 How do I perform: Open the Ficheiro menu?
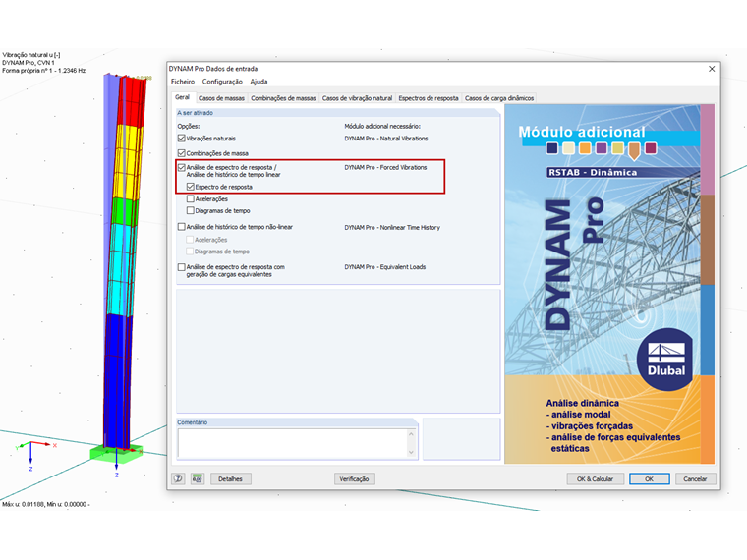(x=183, y=82)
